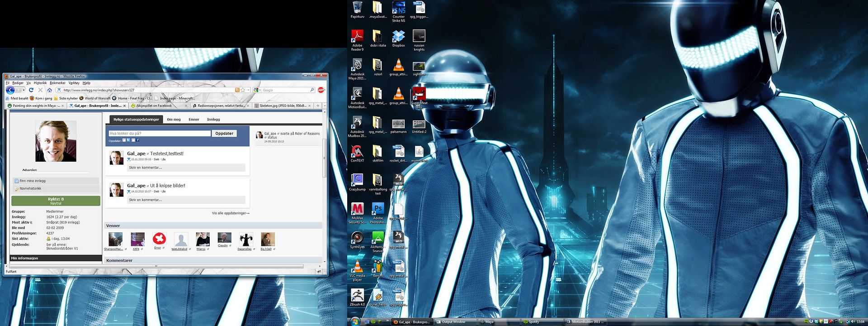Open Firefox home page icon

(50, 90)
